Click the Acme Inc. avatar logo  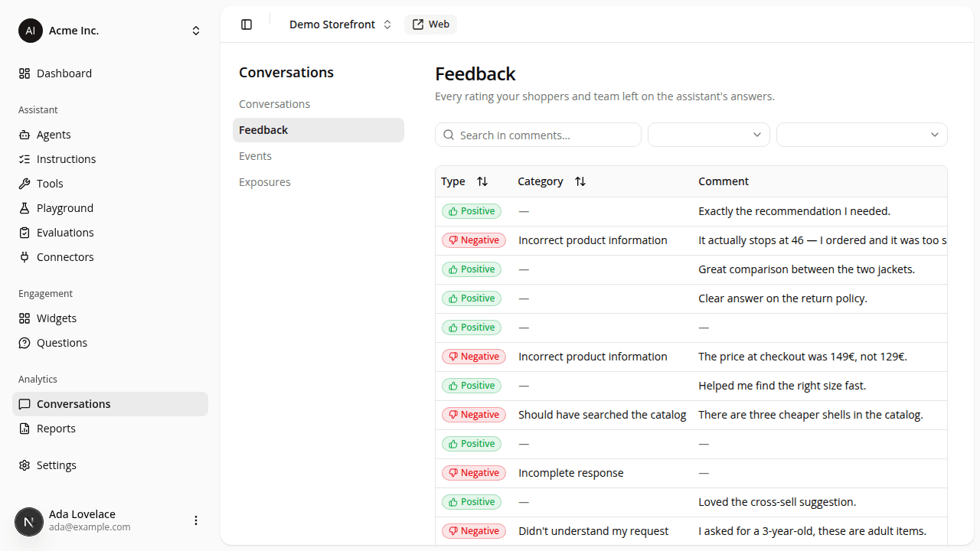coord(31,31)
